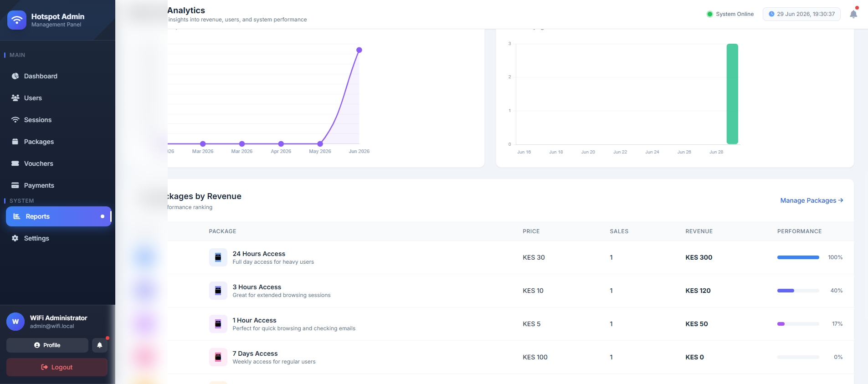Viewport: 868px width, 384px height.
Task: Click the Dashboard pie chart icon
Action: click(x=15, y=76)
